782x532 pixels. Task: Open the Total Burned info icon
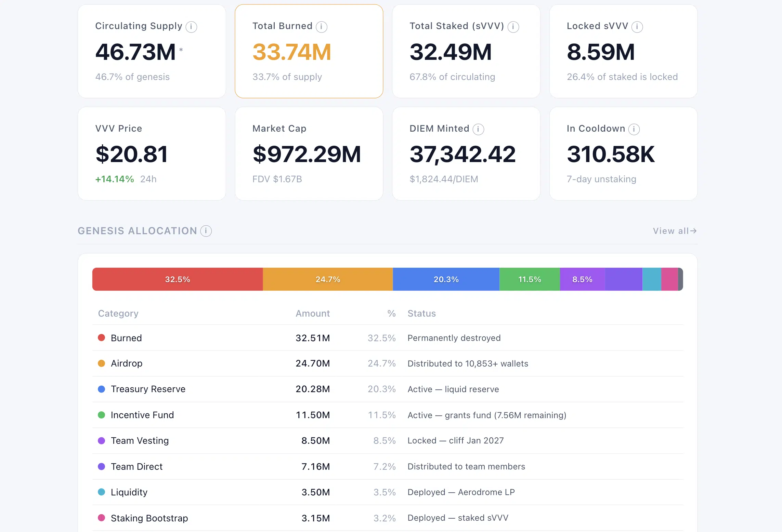(x=321, y=27)
